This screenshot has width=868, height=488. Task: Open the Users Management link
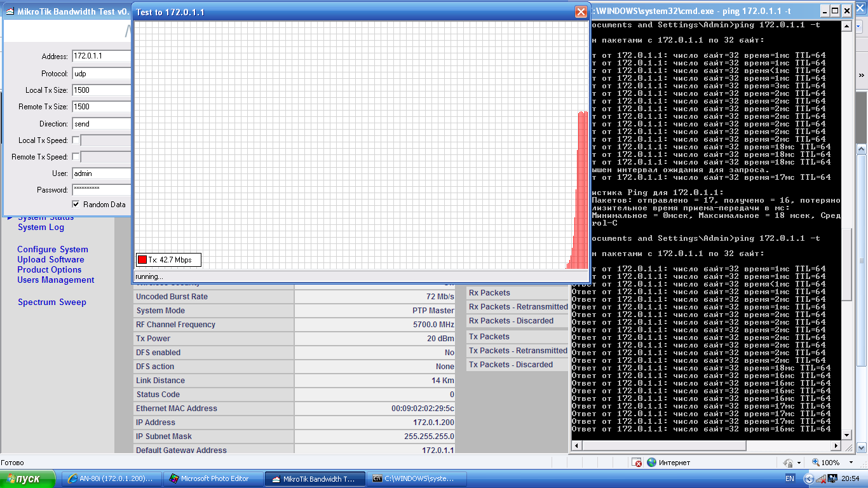56,280
